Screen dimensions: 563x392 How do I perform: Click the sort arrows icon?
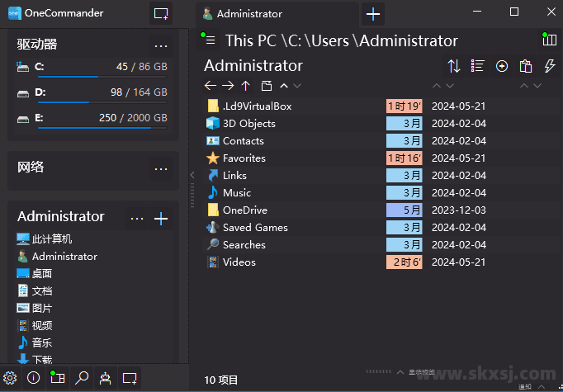454,66
